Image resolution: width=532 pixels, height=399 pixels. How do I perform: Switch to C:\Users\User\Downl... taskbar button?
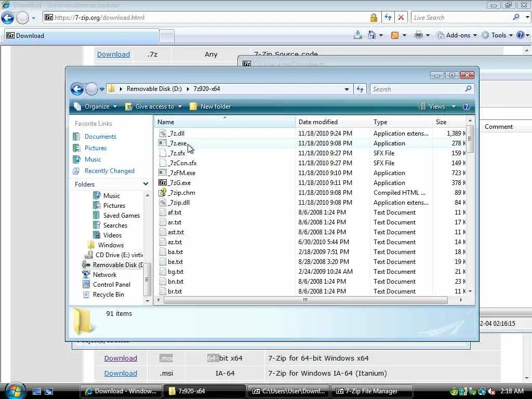288,391
